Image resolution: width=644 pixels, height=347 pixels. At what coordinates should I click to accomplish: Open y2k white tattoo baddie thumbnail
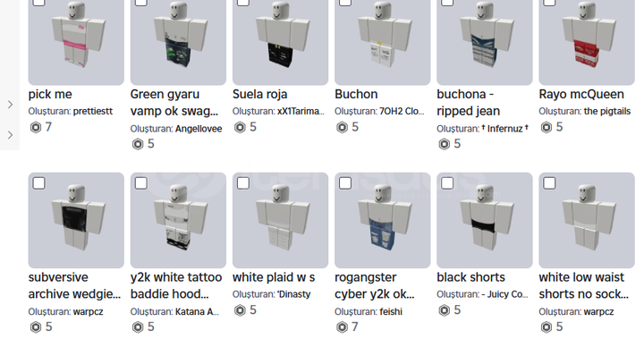click(x=178, y=220)
